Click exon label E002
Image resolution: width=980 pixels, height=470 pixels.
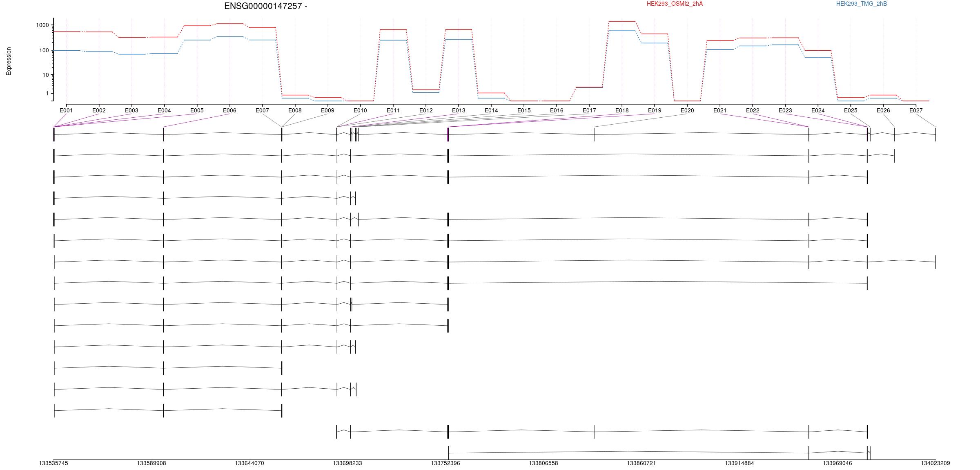click(x=99, y=110)
